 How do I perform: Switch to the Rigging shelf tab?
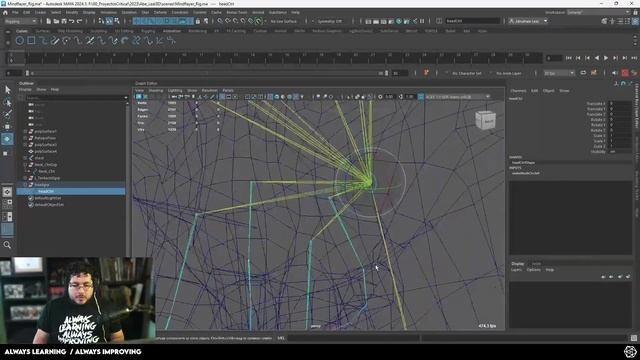pyautogui.click(x=148, y=31)
